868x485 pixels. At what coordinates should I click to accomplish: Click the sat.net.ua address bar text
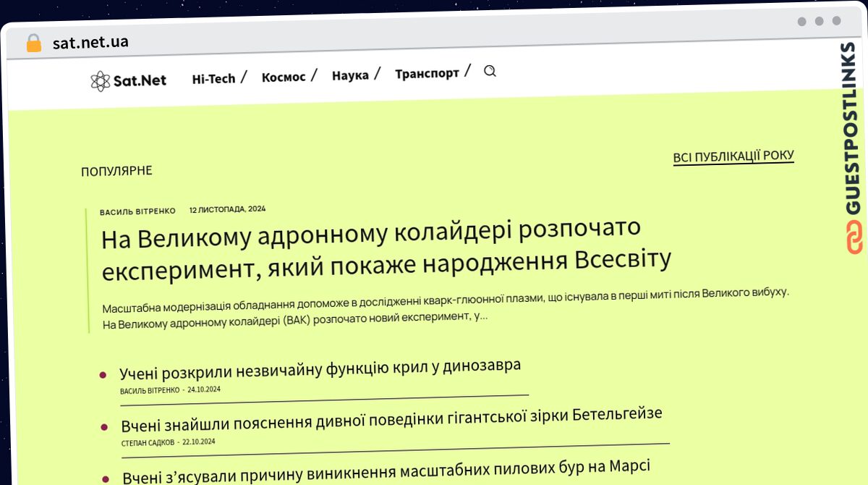click(x=90, y=42)
